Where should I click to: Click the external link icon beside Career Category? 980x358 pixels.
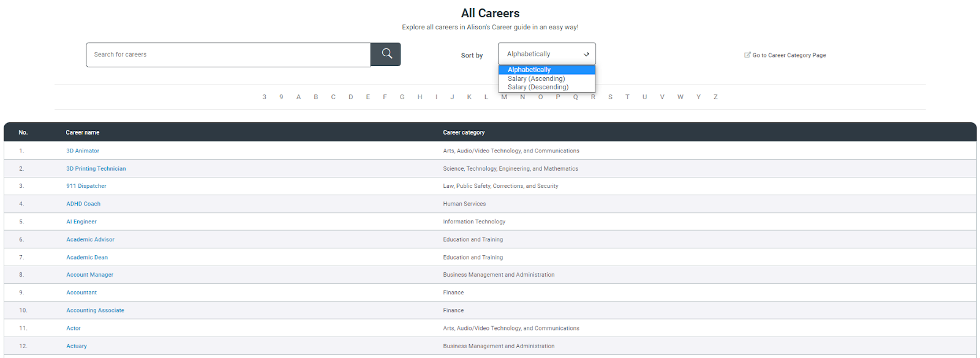747,54
